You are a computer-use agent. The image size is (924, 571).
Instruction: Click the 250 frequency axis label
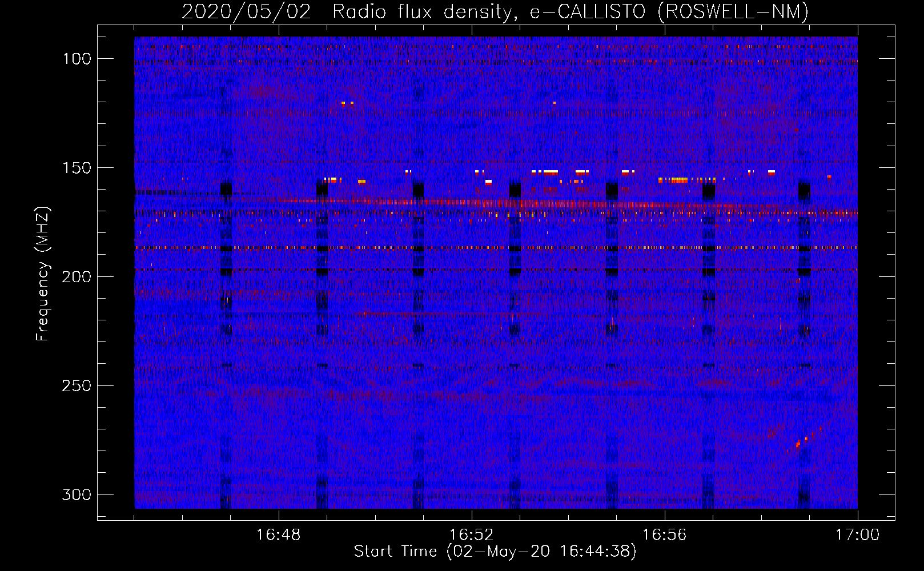pos(77,386)
